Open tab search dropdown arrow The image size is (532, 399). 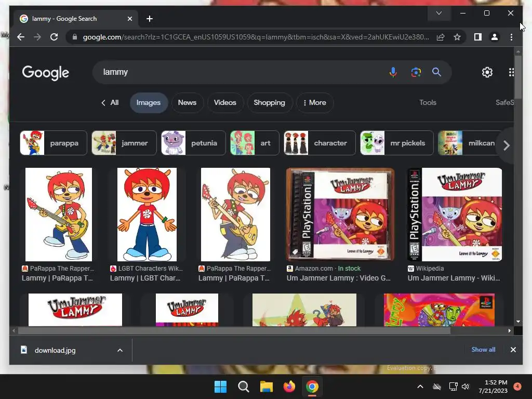tap(438, 13)
